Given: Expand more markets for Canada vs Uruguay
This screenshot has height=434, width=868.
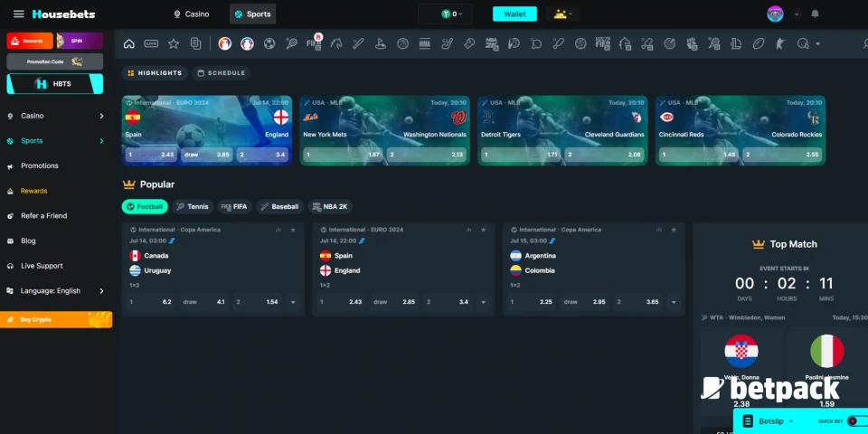Looking at the screenshot, I should 293,302.
